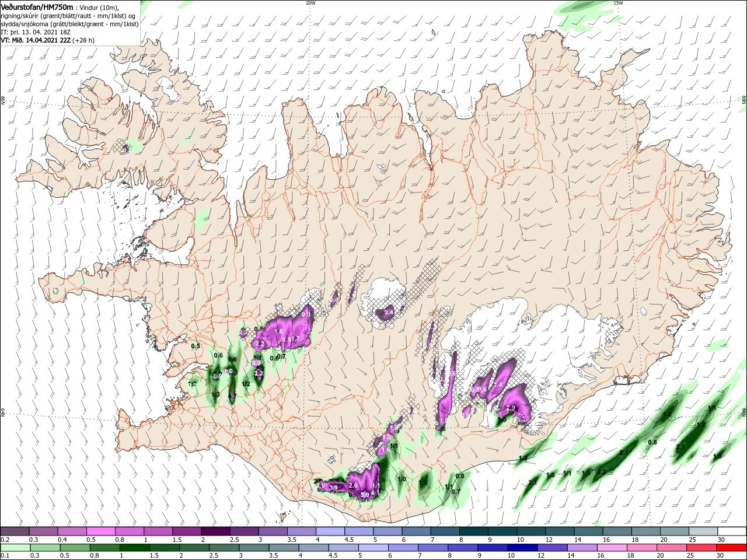Pick the light pink rain swatch from 16 to 18
The height and width of the screenshot is (560, 747).
tap(612, 548)
